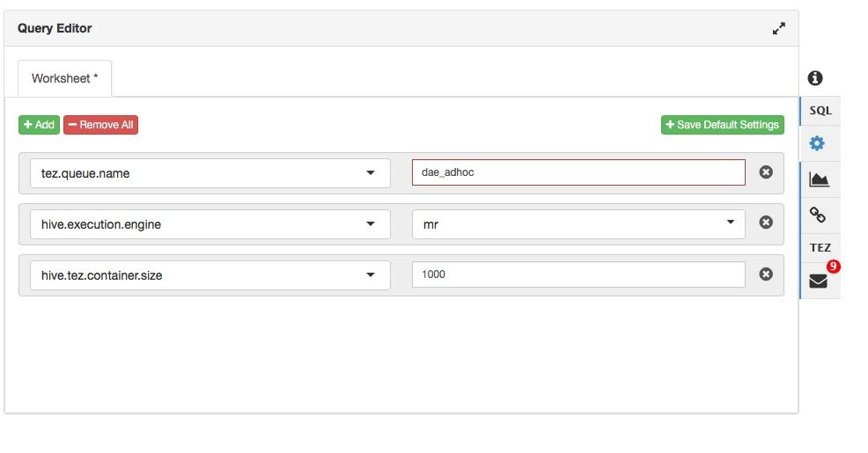
Task: Click the dae_adhoc queue name field
Action: (578, 173)
